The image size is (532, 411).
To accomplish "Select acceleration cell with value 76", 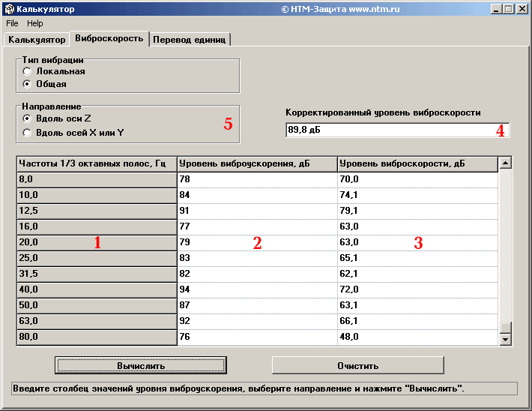I will (x=257, y=337).
